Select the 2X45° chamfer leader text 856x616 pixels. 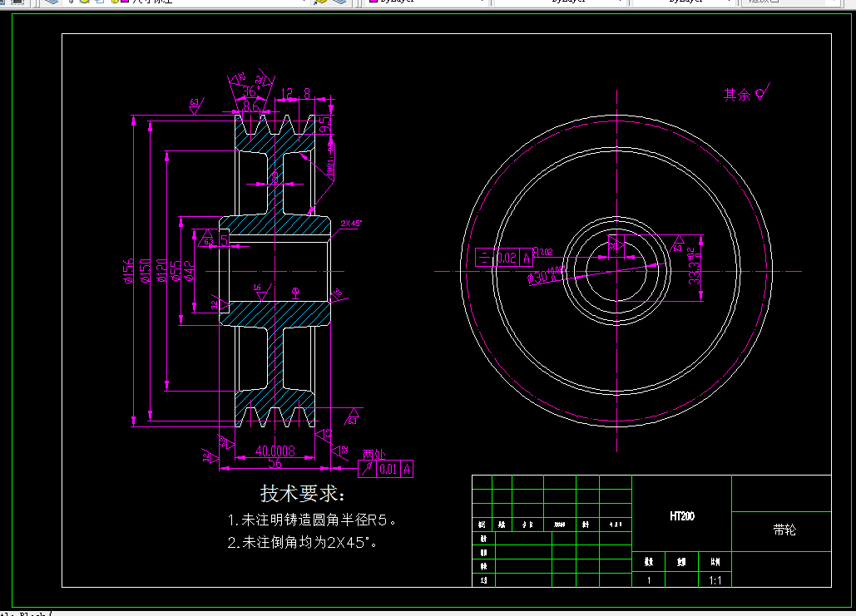(351, 223)
